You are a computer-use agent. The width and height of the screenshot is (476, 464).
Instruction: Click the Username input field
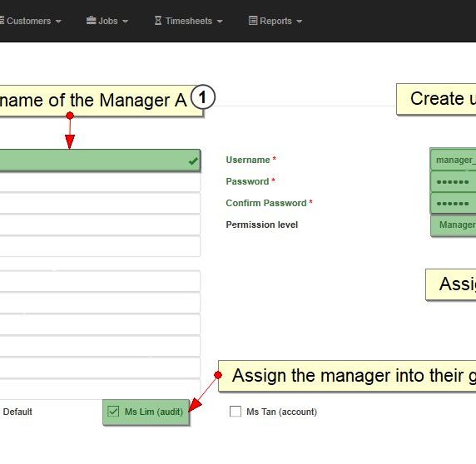click(454, 160)
